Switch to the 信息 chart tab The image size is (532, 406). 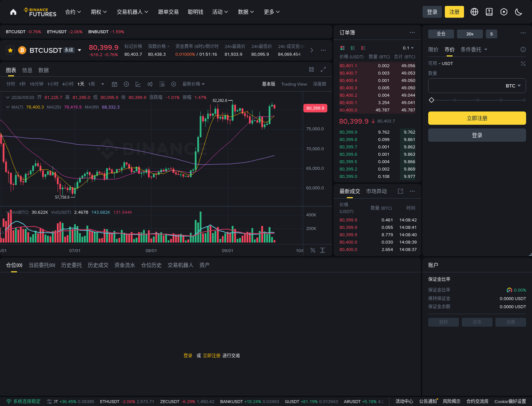27,70
